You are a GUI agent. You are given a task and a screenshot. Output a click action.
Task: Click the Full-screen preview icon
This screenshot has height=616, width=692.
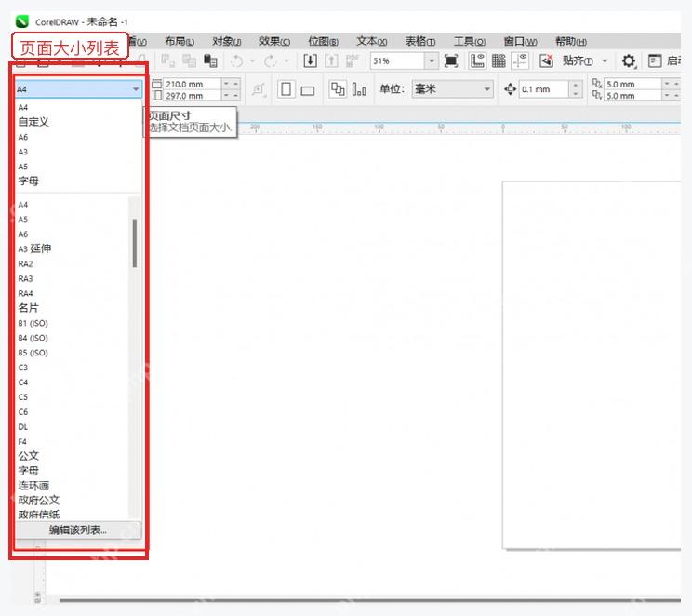coord(451,60)
